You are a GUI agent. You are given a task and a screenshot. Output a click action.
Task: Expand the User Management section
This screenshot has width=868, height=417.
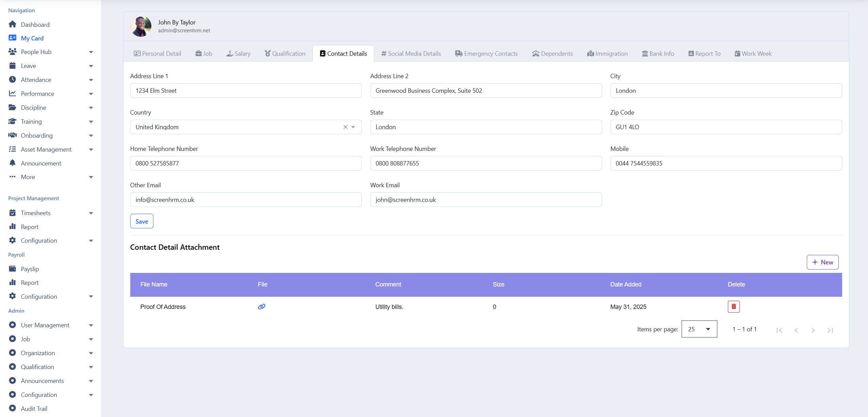click(x=91, y=325)
